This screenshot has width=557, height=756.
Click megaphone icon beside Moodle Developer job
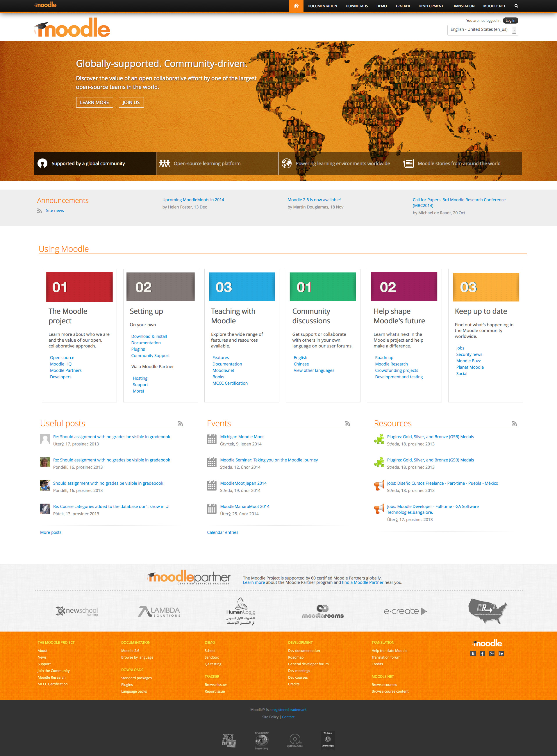tap(379, 509)
